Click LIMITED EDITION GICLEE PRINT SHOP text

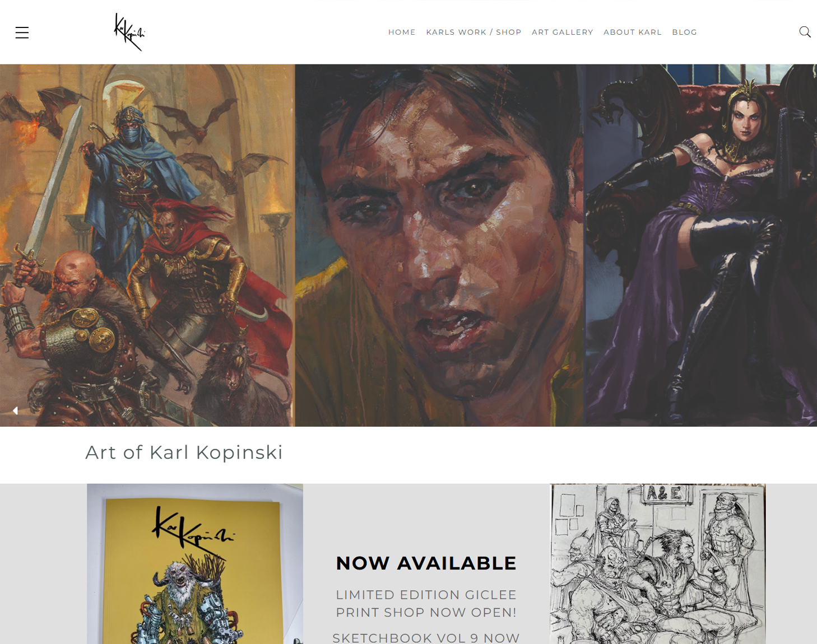[426, 604]
